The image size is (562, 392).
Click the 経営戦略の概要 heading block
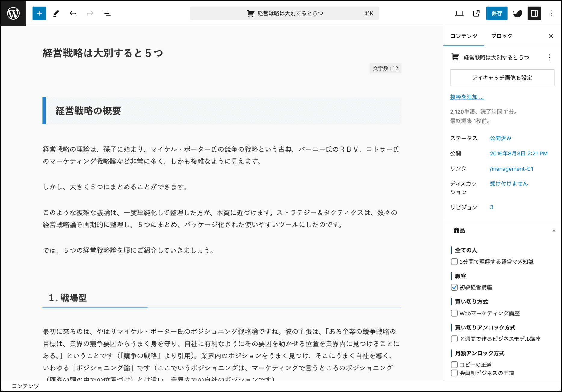88,111
